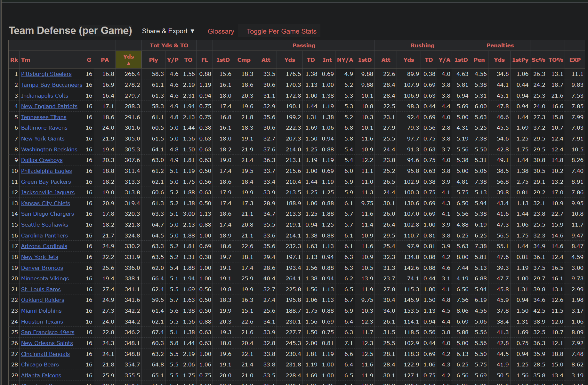This screenshot has width=588, height=385.
Task: Open the Chicago Bears link
Action: click(40, 365)
